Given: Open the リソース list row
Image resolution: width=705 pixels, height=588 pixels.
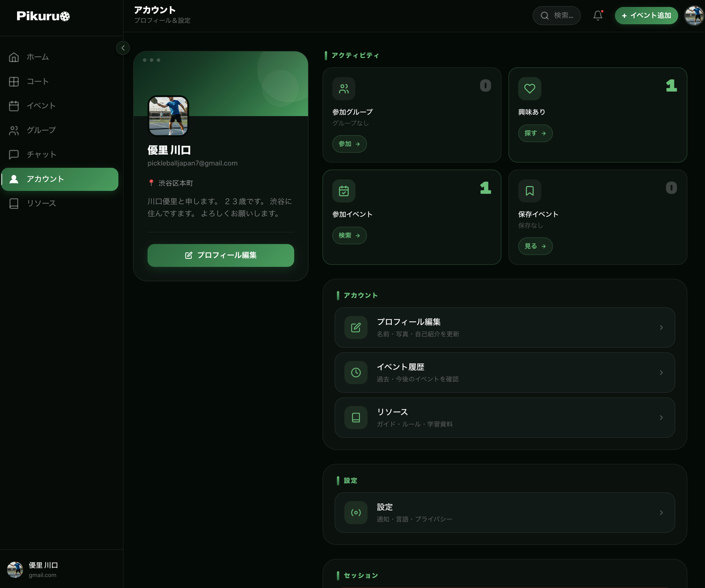Looking at the screenshot, I should pos(505,417).
